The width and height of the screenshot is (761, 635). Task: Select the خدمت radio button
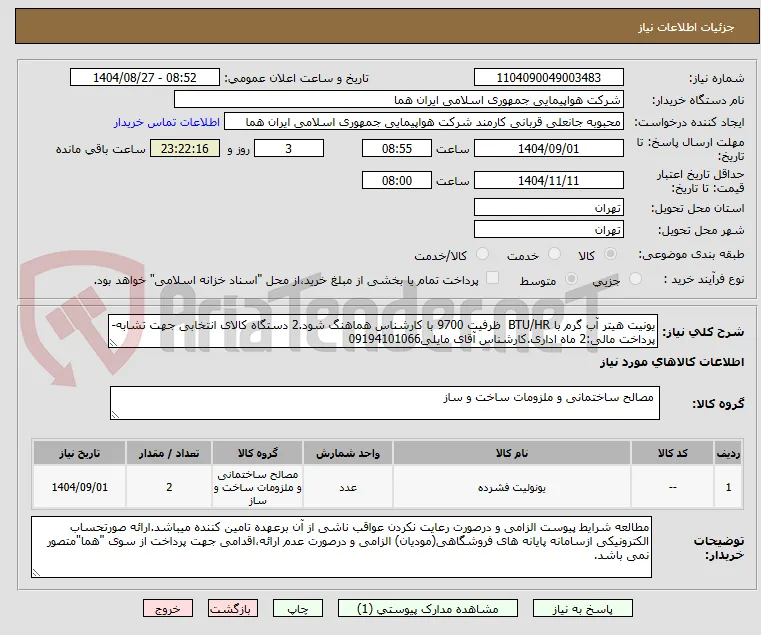[554, 254]
